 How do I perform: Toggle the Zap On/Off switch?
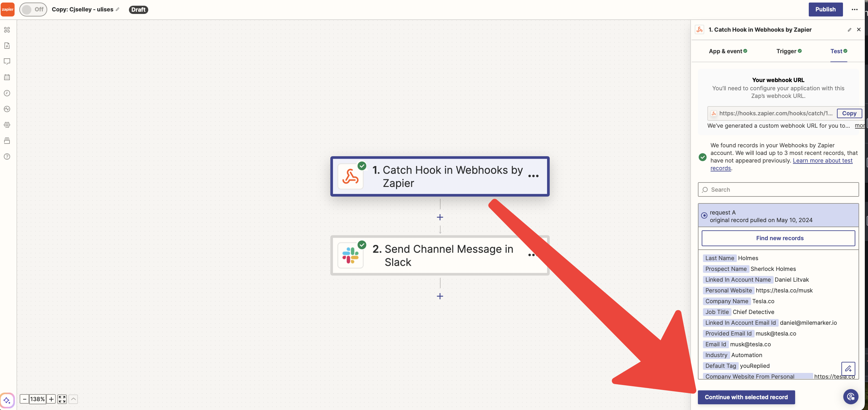[33, 10]
